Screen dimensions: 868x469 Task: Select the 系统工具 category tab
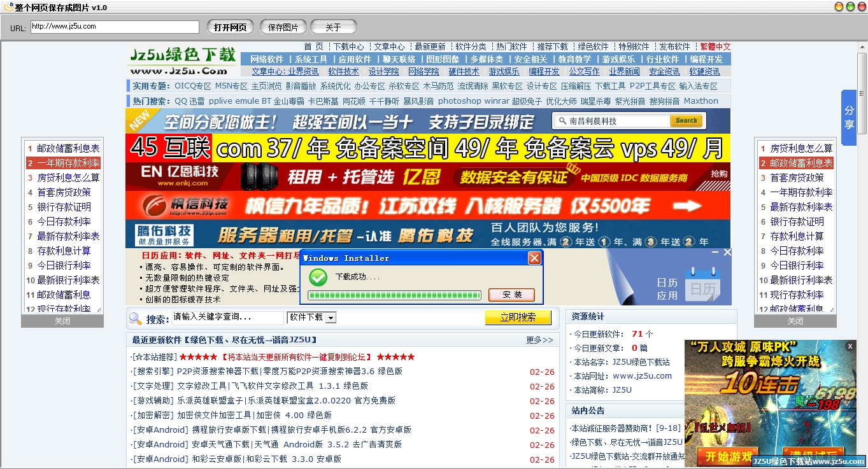tap(311, 59)
